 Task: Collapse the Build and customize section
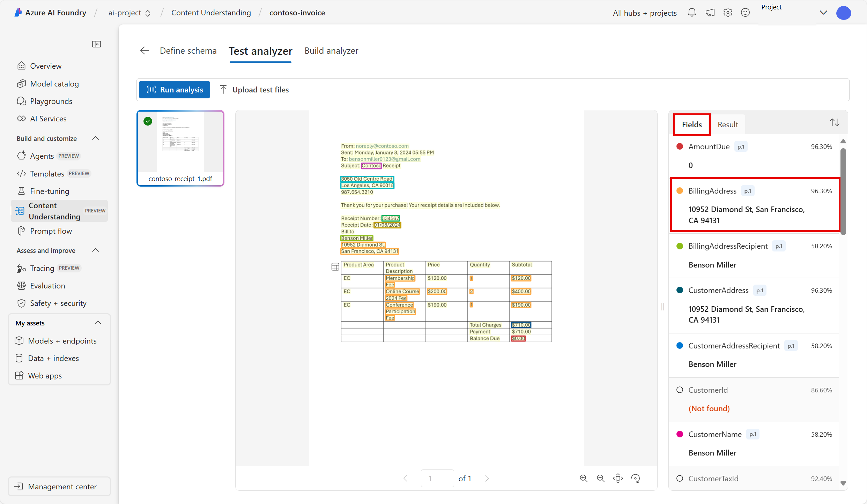click(x=96, y=138)
